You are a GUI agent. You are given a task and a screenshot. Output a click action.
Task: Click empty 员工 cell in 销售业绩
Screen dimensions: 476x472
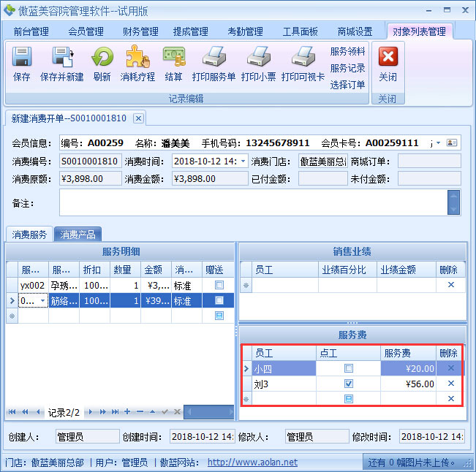pyautogui.click(x=285, y=285)
